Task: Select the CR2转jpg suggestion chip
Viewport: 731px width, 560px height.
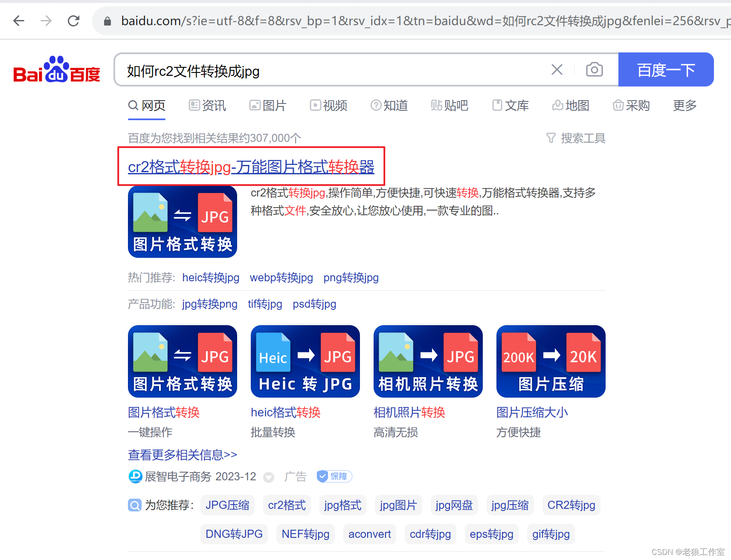Action: pos(571,505)
